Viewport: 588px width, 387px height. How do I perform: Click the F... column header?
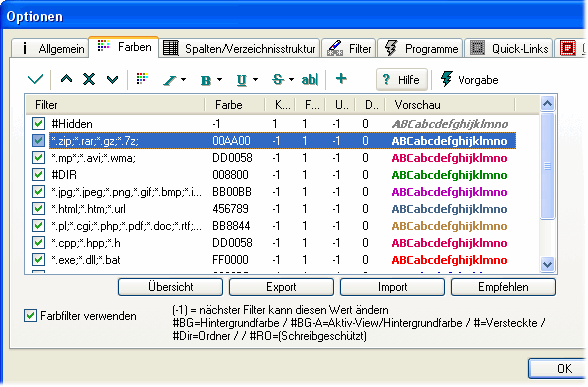310,105
